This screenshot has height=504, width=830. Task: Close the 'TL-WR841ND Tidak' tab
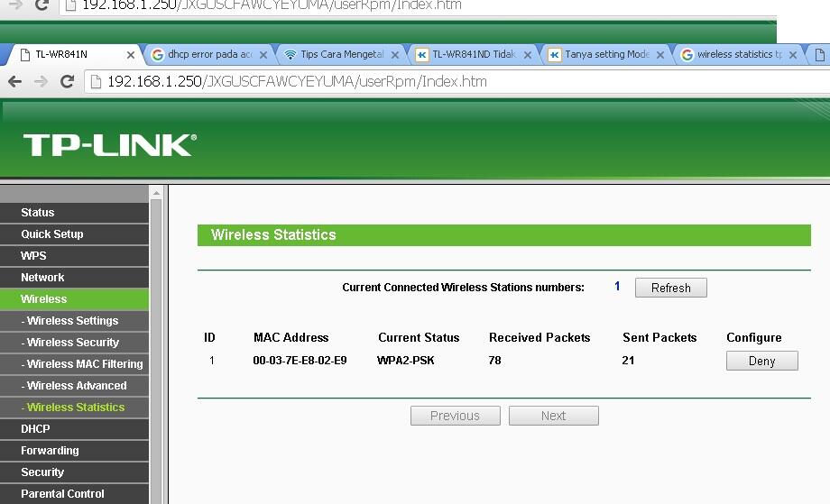[527, 55]
